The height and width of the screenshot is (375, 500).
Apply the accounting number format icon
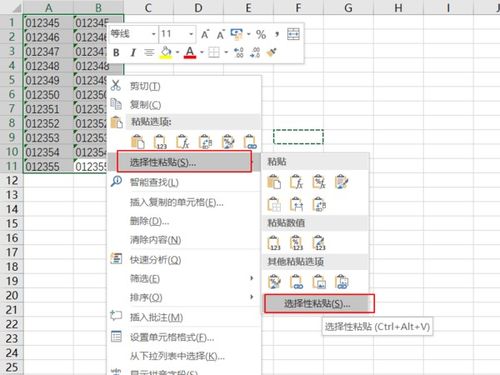point(237,34)
